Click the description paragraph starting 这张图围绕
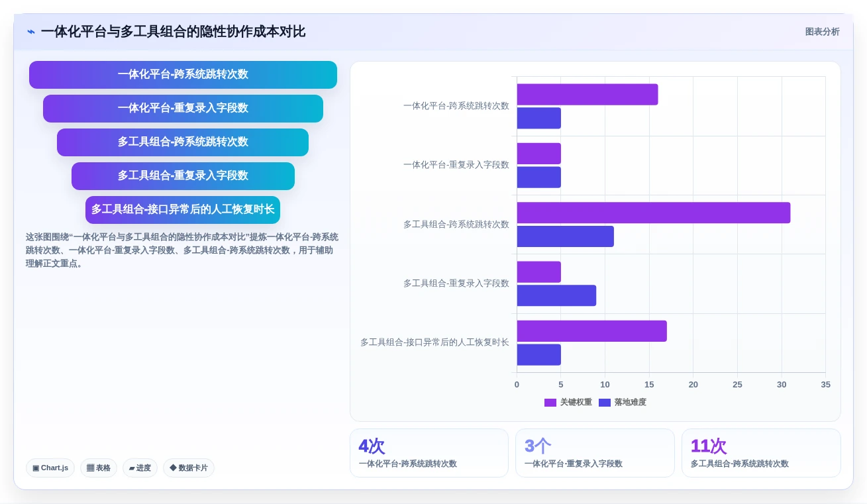The height and width of the screenshot is (504, 867). [183, 250]
